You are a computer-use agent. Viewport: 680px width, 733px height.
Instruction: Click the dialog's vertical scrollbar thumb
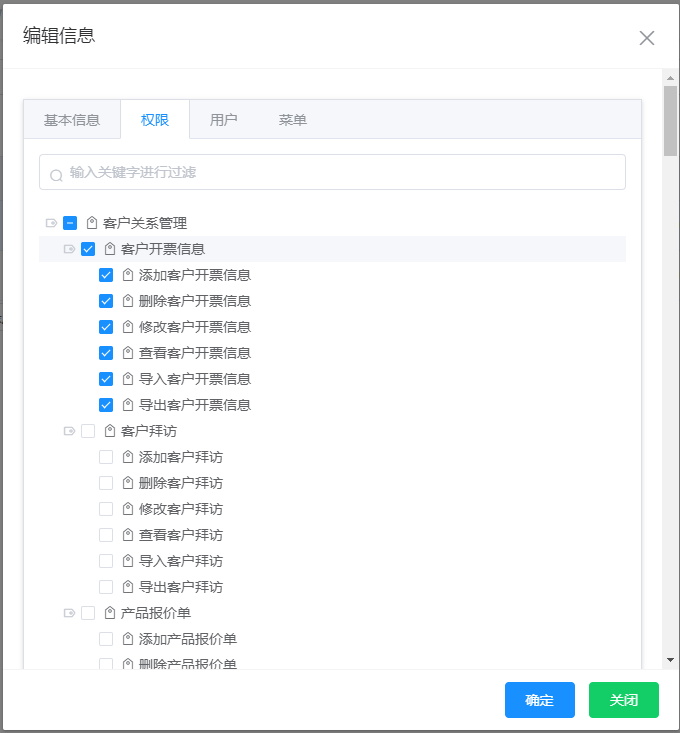tap(670, 121)
